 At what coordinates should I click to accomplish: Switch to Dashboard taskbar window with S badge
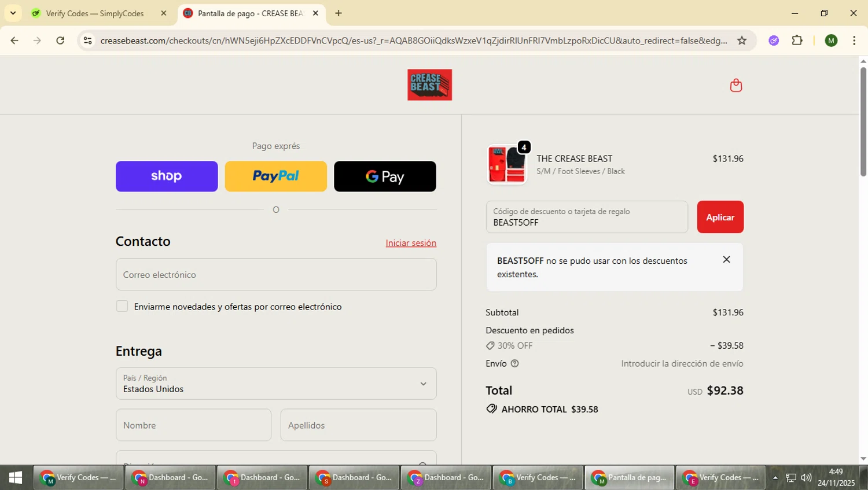[x=354, y=478]
